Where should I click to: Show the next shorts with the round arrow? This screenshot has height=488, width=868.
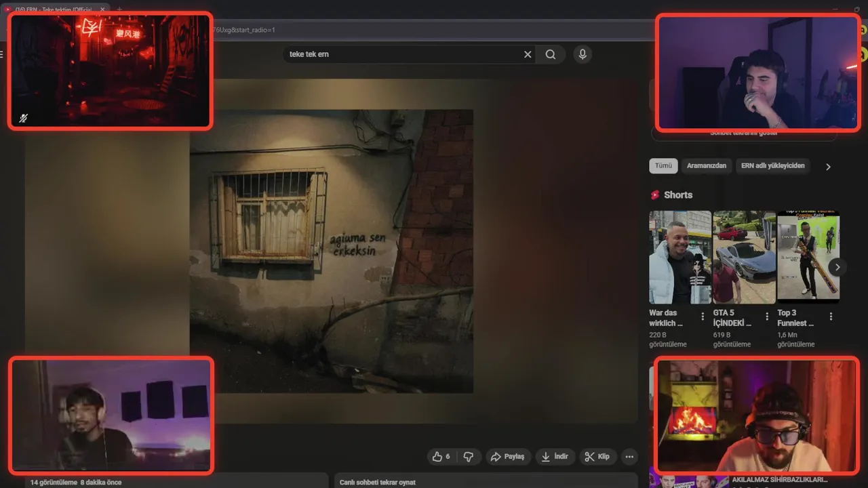[837, 267]
